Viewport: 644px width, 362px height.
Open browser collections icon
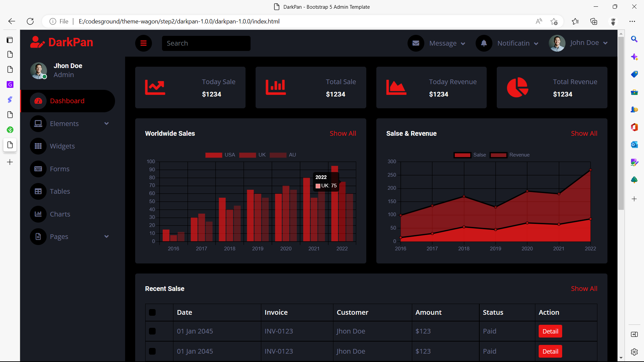(x=594, y=21)
